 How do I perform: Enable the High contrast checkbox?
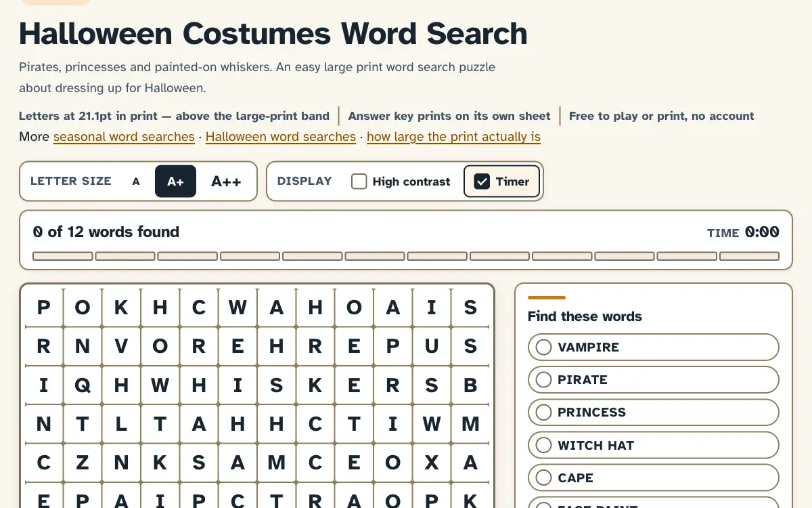(x=401, y=182)
